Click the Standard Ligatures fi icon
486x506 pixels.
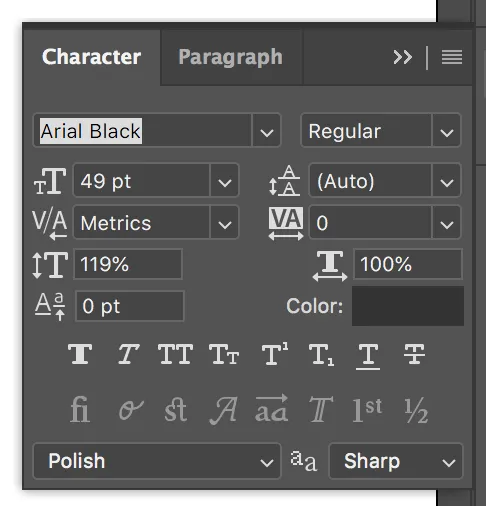coord(80,409)
